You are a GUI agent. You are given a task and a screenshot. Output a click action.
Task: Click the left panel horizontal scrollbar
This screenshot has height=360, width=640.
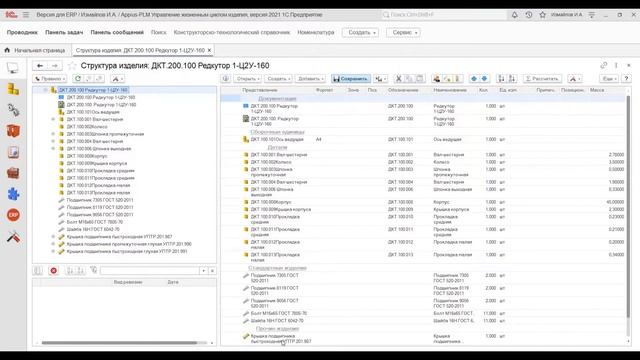[119, 343]
